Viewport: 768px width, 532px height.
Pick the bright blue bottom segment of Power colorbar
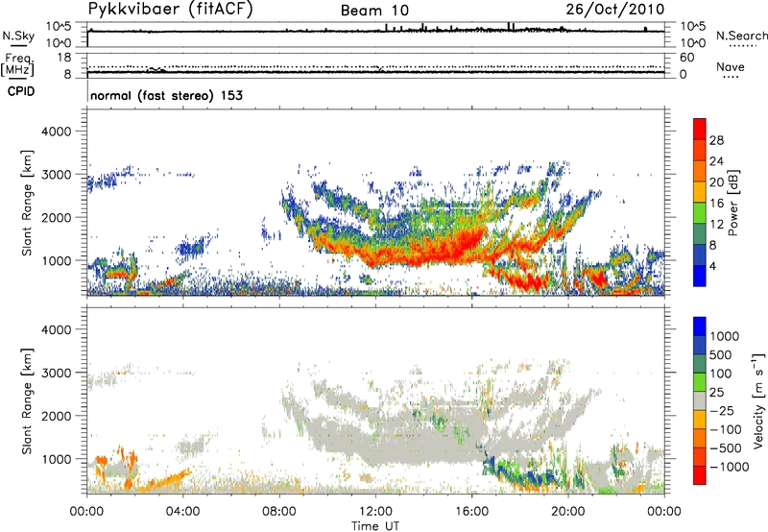[x=700, y=277]
